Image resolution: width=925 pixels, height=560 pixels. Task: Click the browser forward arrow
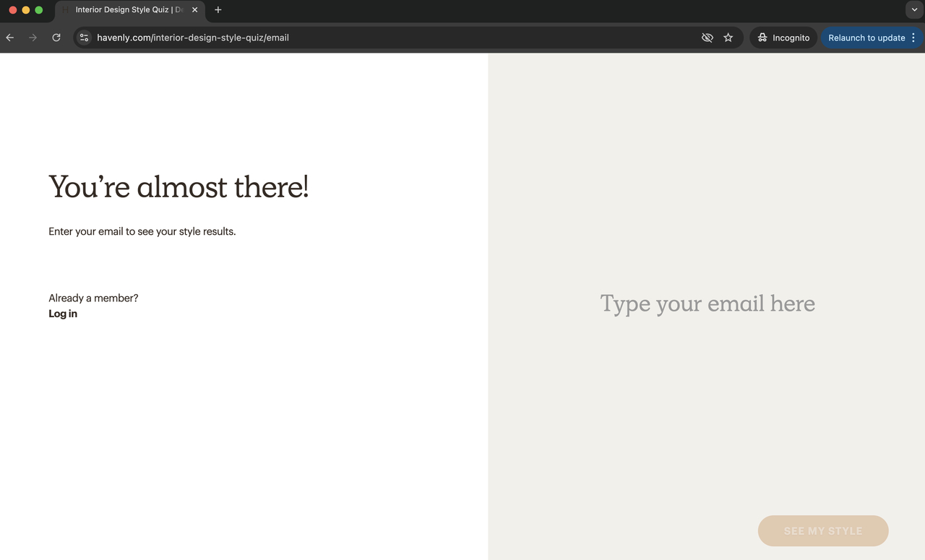click(x=33, y=38)
